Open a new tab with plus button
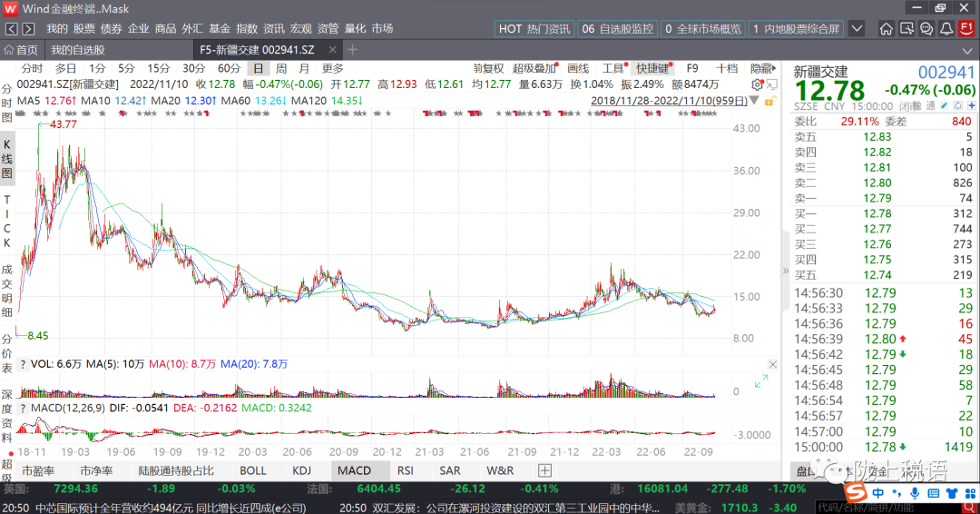The image size is (980, 514). pos(352,49)
